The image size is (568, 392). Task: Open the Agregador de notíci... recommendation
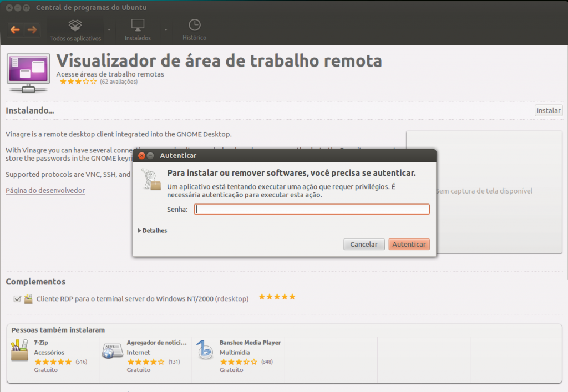pyautogui.click(x=146, y=359)
